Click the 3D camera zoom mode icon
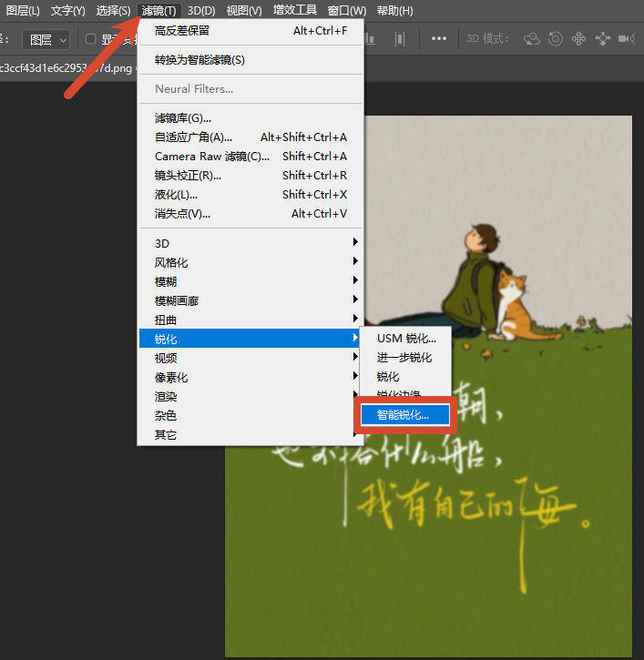 (x=627, y=39)
